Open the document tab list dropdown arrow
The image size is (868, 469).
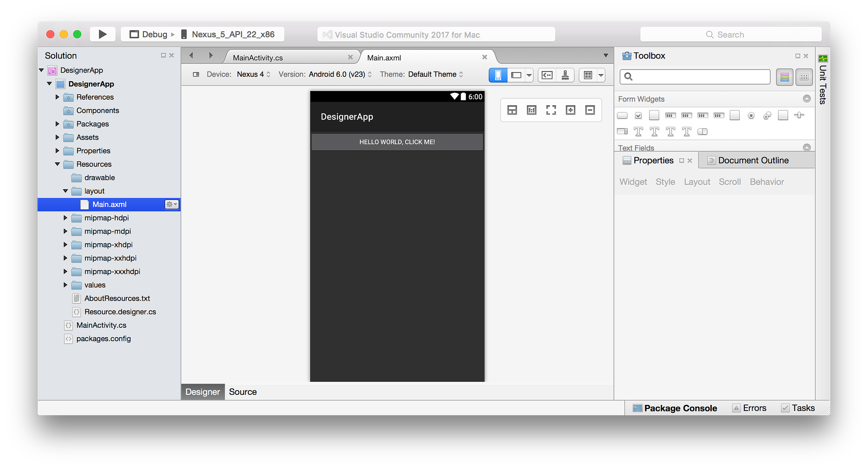[606, 55]
